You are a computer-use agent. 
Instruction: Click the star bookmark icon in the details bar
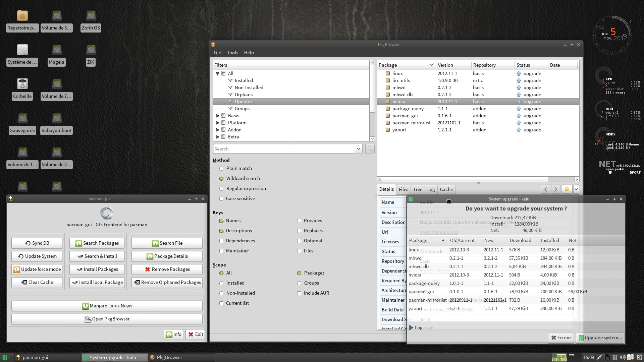coord(567,189)
